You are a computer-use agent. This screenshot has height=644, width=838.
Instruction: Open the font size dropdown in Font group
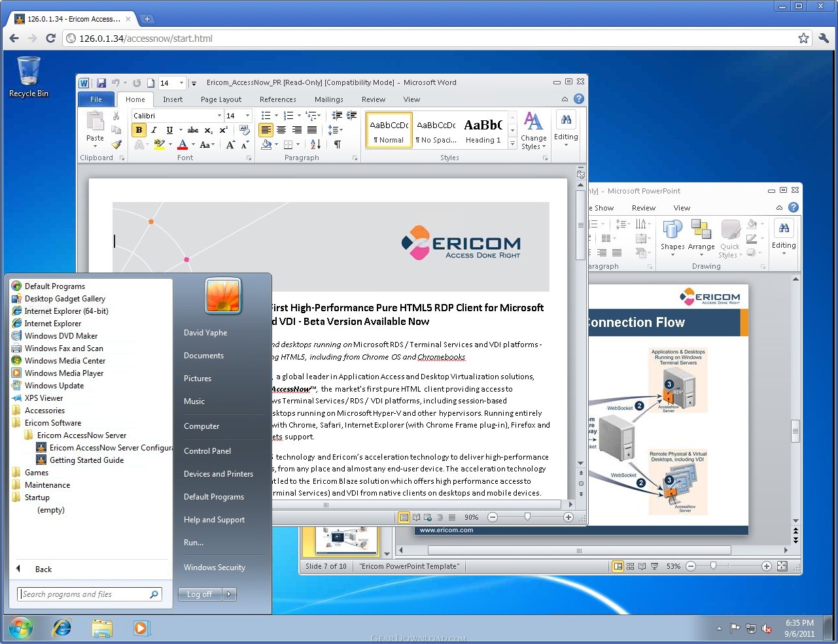tap(247, 116)
